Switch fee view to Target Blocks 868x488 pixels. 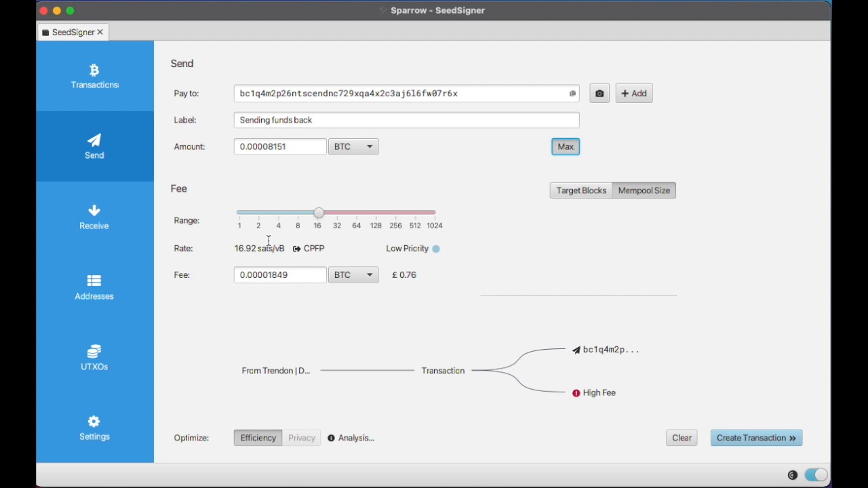click(x=581, y=190)
